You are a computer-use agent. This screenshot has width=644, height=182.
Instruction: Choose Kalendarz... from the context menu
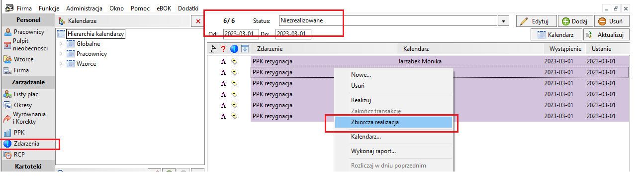point(393,136)
